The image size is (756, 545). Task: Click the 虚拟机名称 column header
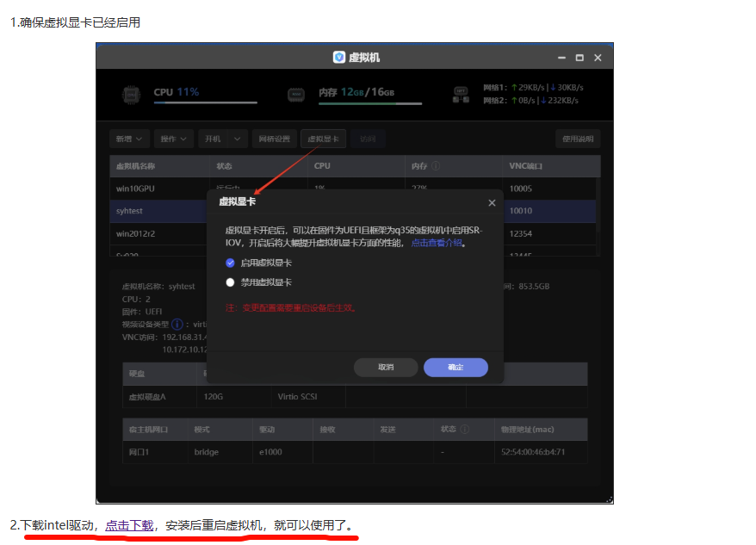(159, 166)
